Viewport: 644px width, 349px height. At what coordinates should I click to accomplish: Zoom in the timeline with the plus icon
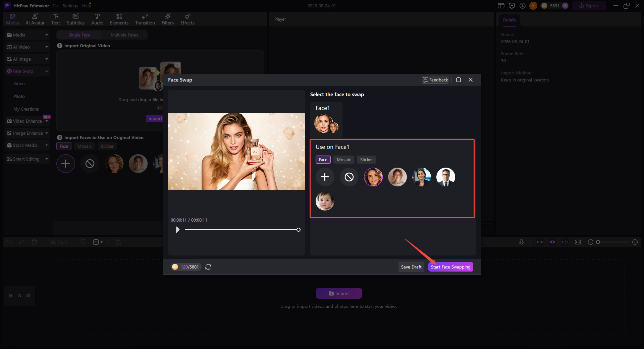[635, 242]
